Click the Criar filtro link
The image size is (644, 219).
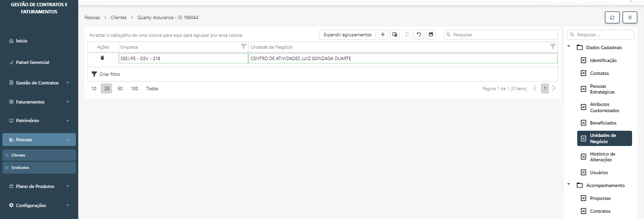coord(109,74)
